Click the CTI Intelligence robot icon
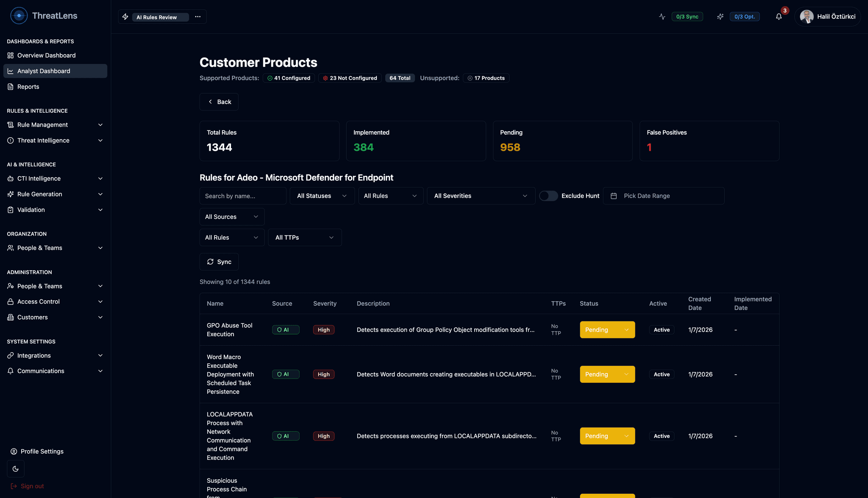The image size is (868, 498). 11,179
